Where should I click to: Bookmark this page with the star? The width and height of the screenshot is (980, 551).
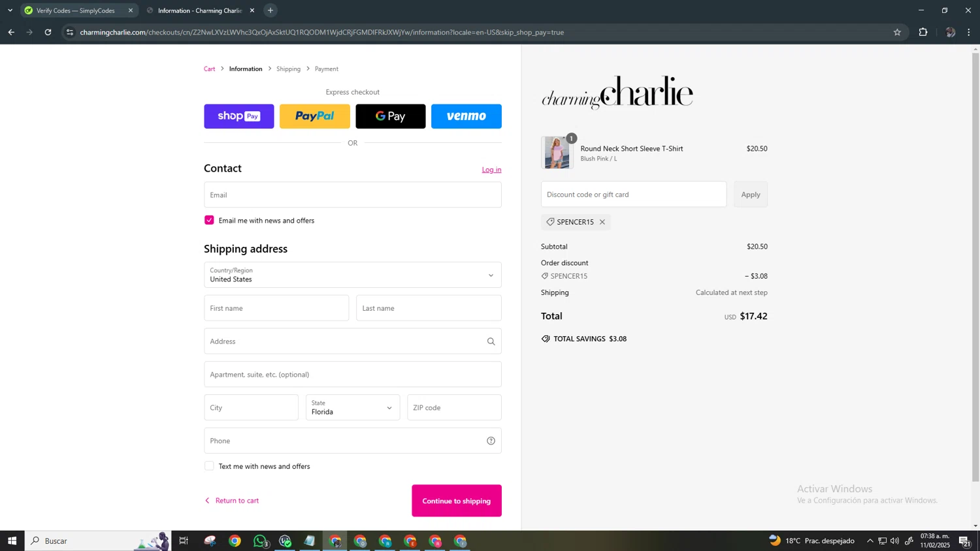tap(897, 32)
